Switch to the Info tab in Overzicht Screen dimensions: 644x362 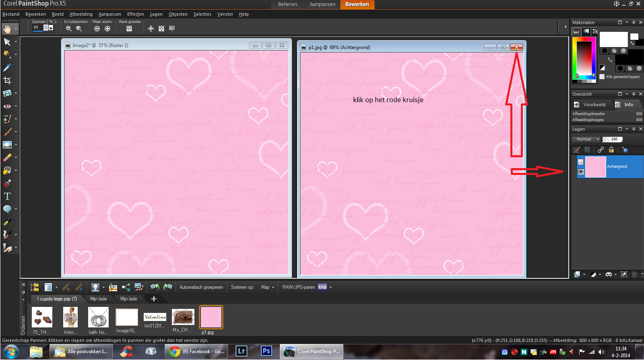[628, 105]
